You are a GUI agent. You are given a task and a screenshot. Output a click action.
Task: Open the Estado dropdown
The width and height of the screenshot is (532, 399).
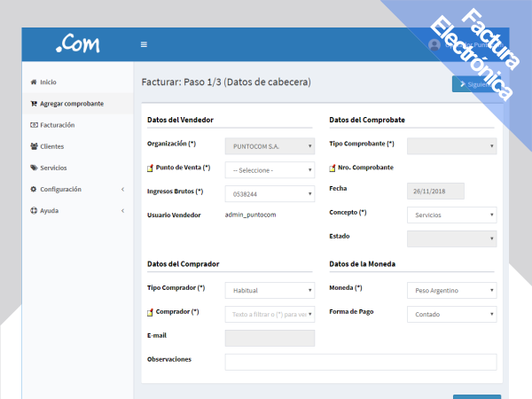(452, 239)
